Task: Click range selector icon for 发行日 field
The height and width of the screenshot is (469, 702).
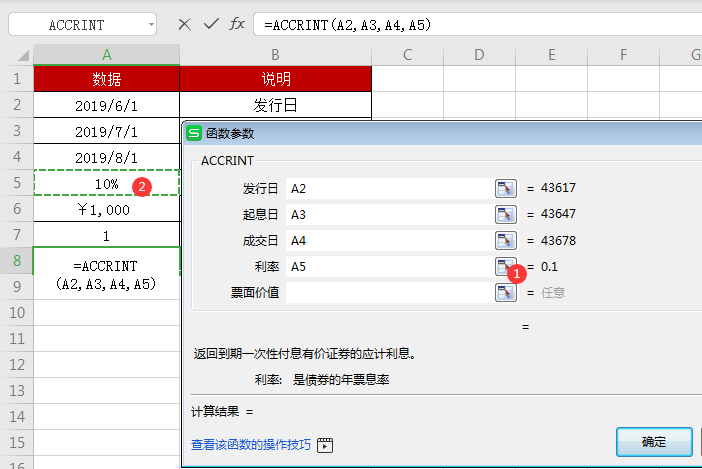Action: (506, 188)
